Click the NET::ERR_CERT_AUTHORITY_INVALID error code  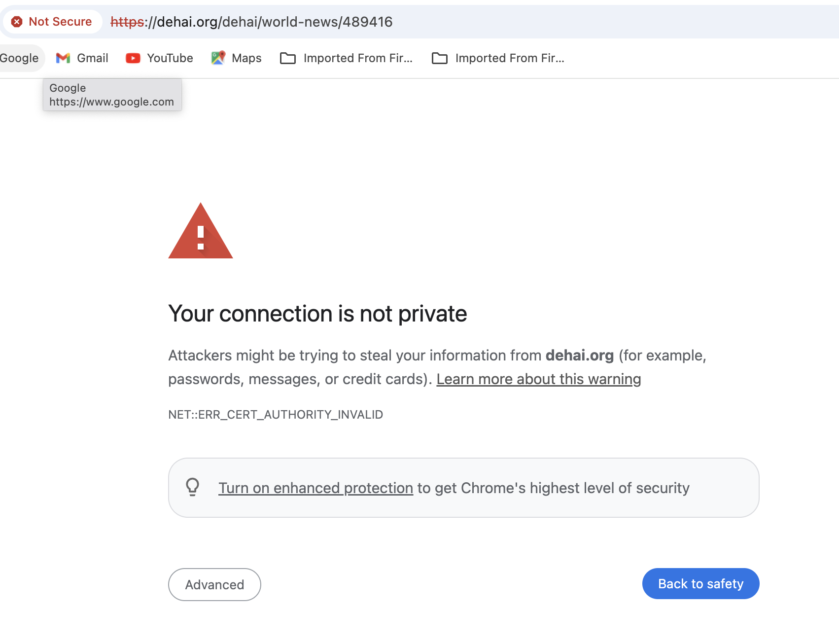point(276,415)
